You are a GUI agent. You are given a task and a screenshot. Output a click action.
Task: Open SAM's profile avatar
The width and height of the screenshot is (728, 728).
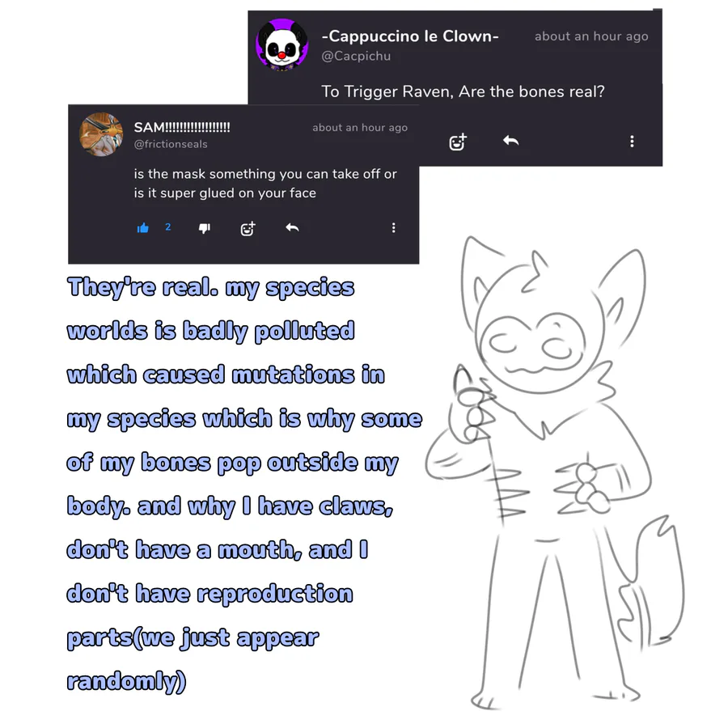point(101,134)
